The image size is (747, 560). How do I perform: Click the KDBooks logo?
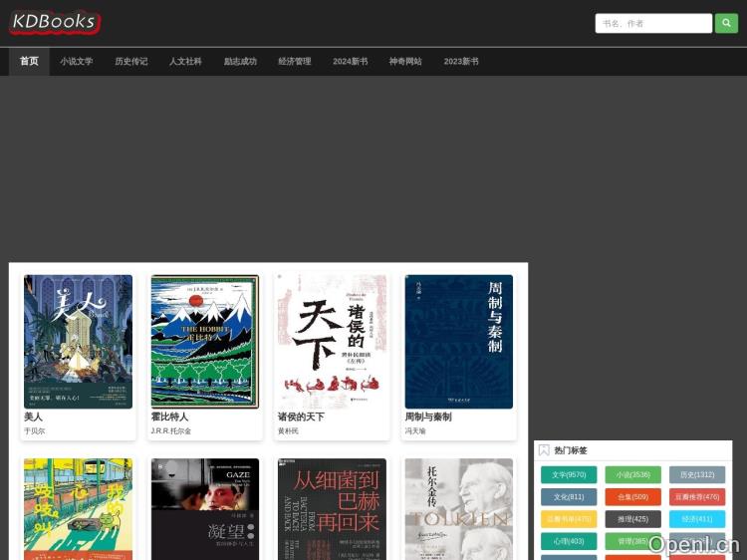coord(55,22)
